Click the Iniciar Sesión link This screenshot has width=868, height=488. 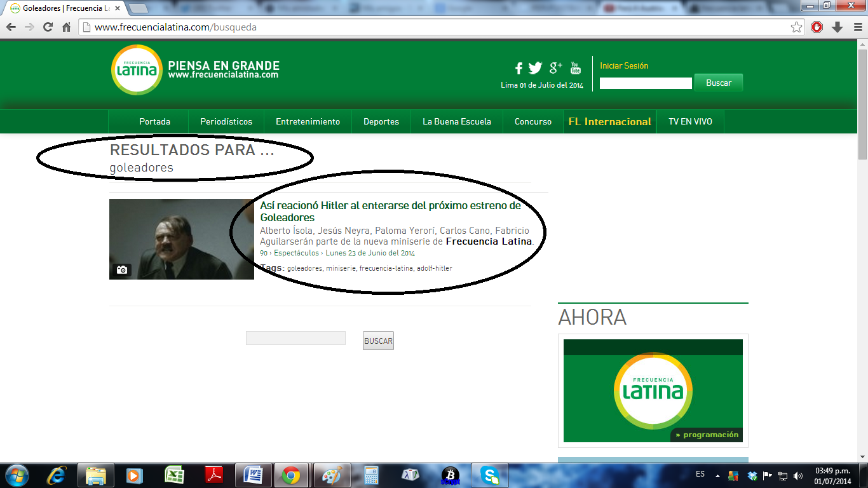[x=624, y=65]
